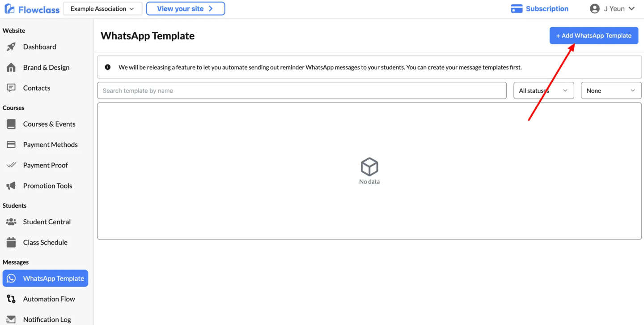Open the Contacts label
The image size is (644, 325).
(37, 88)
